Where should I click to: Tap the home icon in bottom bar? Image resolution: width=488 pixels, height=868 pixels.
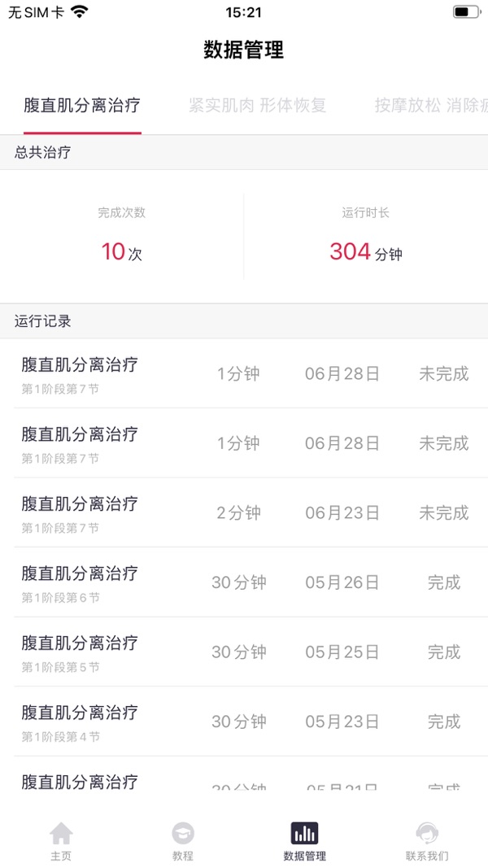(61, 833)
